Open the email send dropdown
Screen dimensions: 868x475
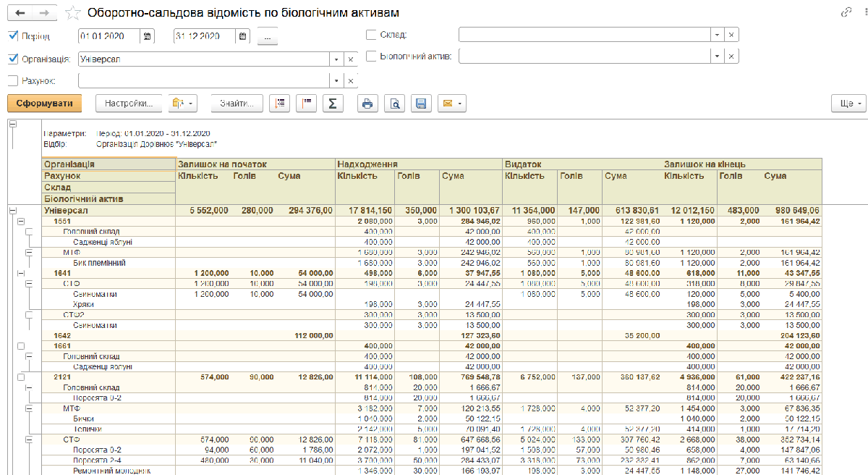pyautogui.click(x=451, y=104)
